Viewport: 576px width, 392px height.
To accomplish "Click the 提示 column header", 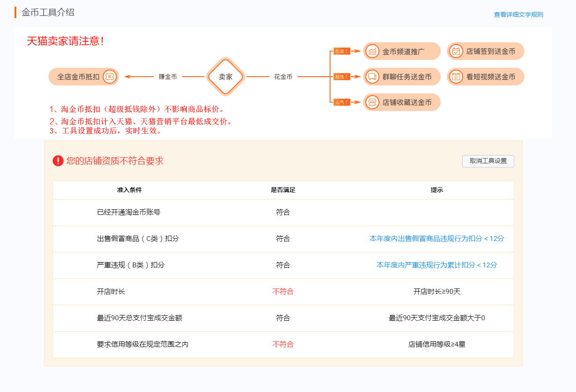I will pos(437,190).
